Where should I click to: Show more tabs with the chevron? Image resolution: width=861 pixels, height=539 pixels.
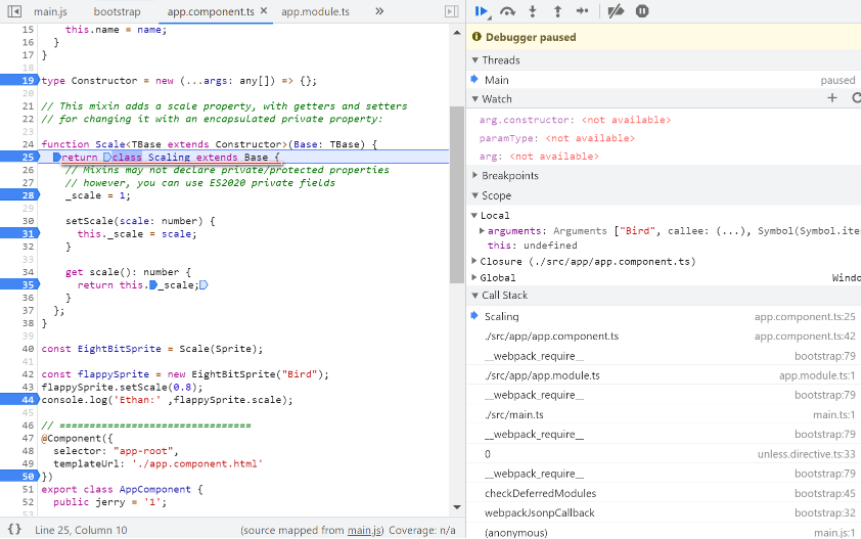tap(379, 11)
